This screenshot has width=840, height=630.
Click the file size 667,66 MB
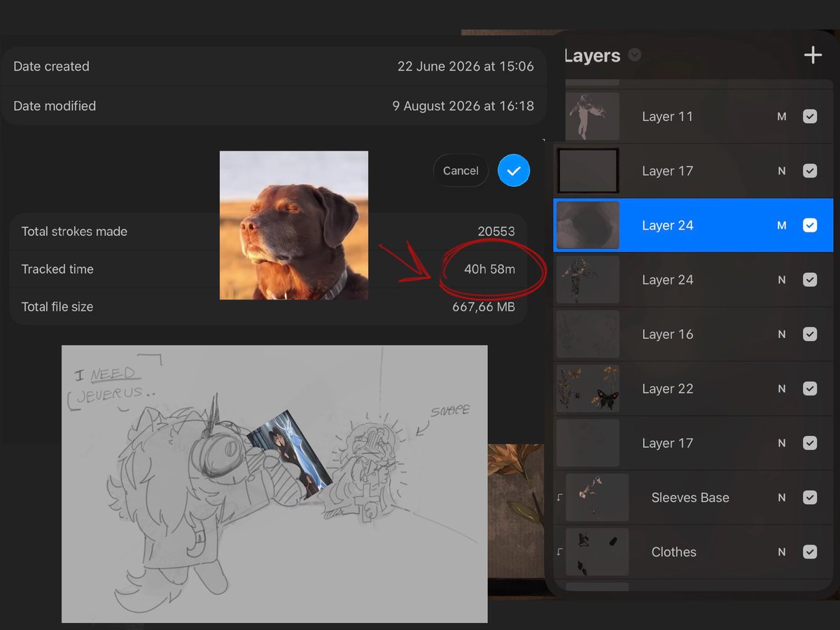(x=484, y=307)
